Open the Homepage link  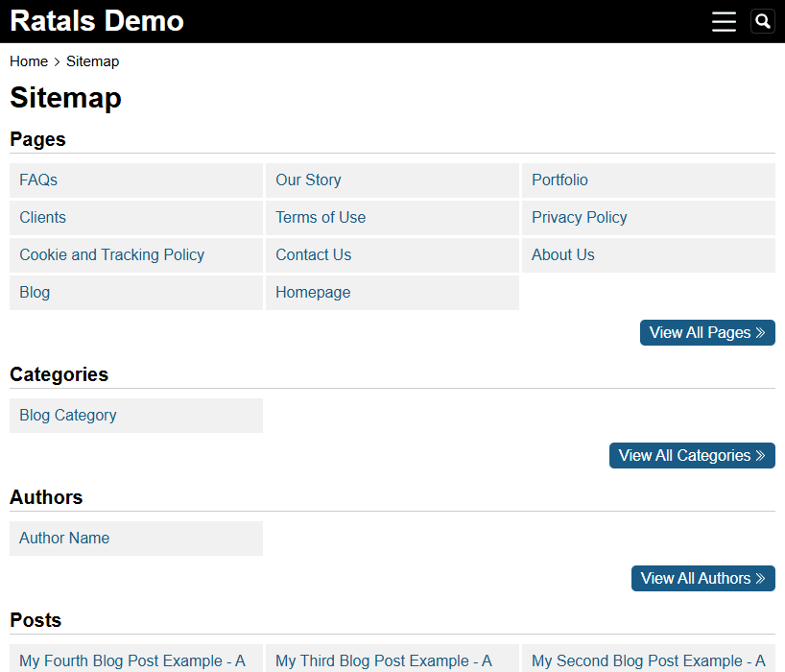click(392, 293)
